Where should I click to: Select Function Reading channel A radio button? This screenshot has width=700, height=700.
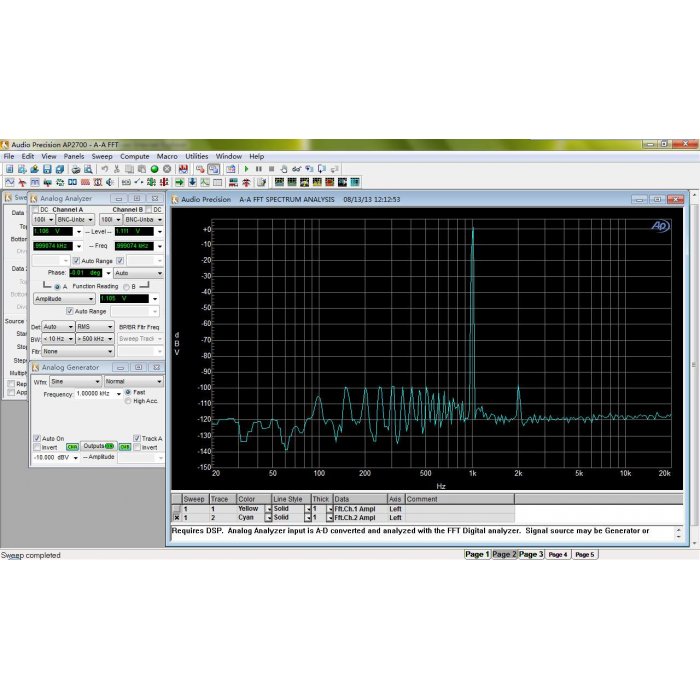tap(57, 287)
